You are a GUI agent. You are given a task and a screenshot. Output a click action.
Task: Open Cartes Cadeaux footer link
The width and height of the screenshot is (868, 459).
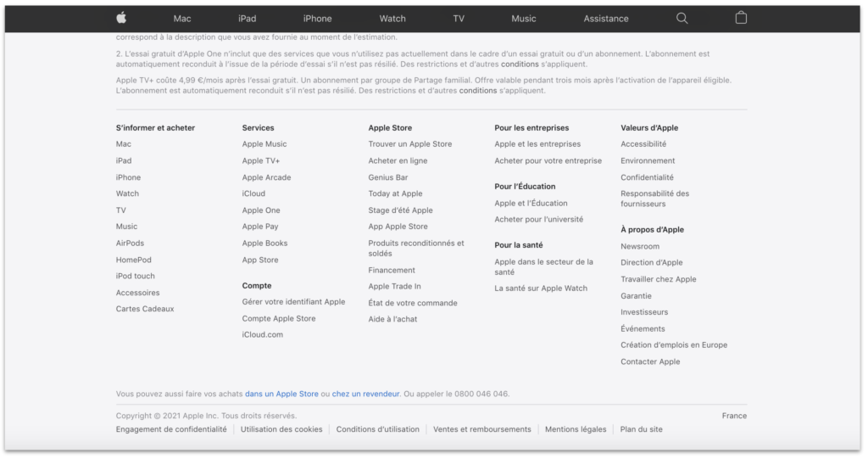point(145,309)
